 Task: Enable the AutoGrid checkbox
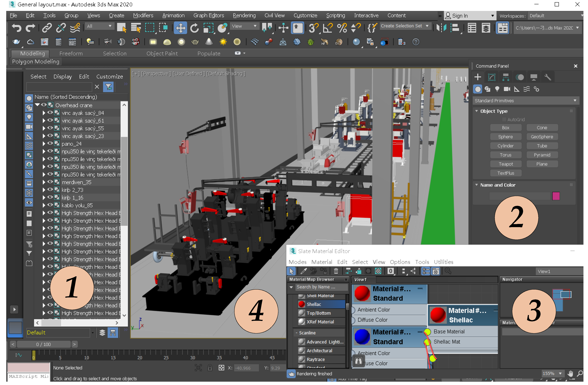tap(504, 119)
